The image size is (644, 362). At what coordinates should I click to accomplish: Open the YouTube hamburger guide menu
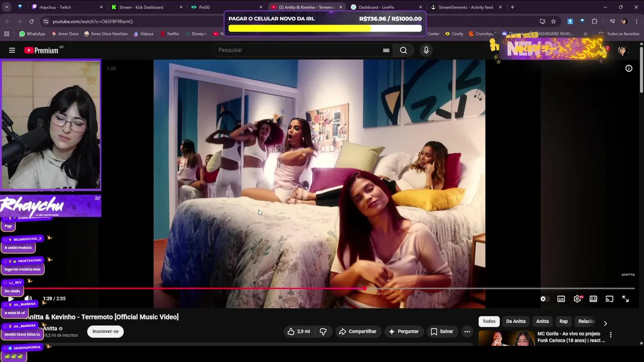12,50
